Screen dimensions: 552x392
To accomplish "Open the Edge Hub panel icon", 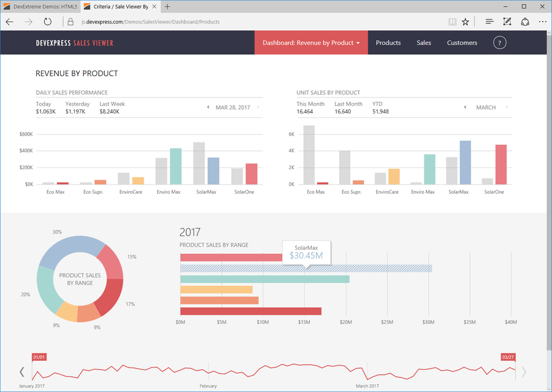I will click(x=489, y=21).
